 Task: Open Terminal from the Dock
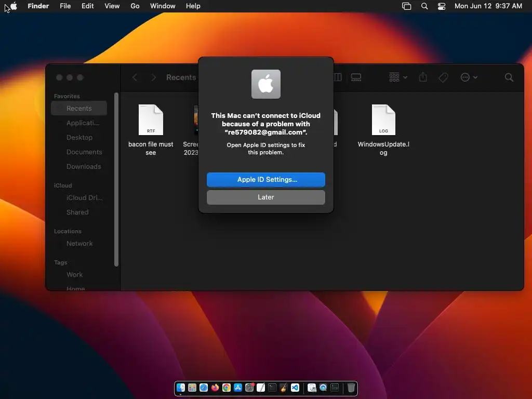272,388
